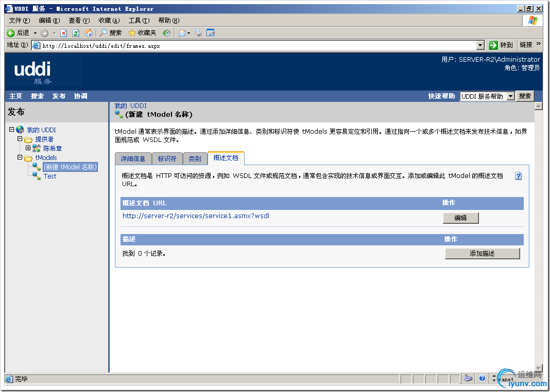Go to 搜索 in blue navigation bar
550x392 pixels.
(37, 96)
